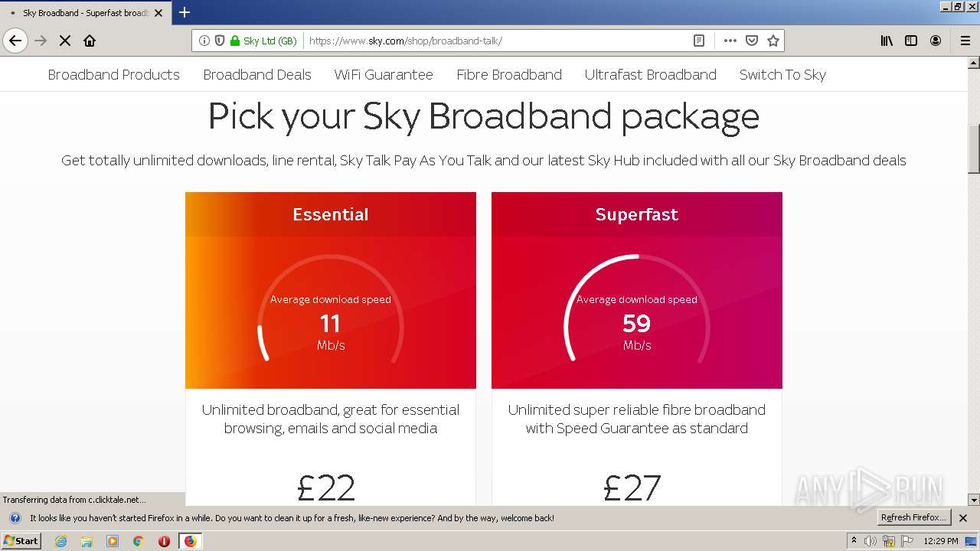This screenshot has width=980, height=551.
Task: Toggle reader view in address bar
Action: [x=699, y=41]
